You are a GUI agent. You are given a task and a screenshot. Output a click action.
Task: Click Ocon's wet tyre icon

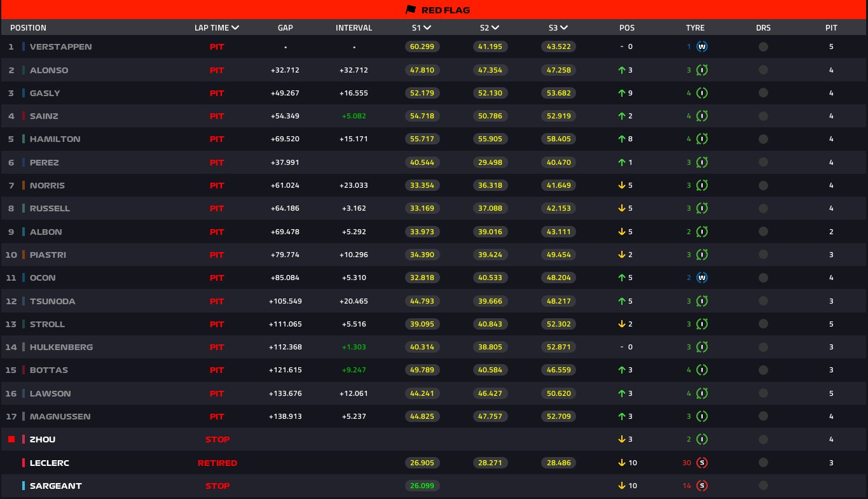pyautogui.click(x=702, y=278)
